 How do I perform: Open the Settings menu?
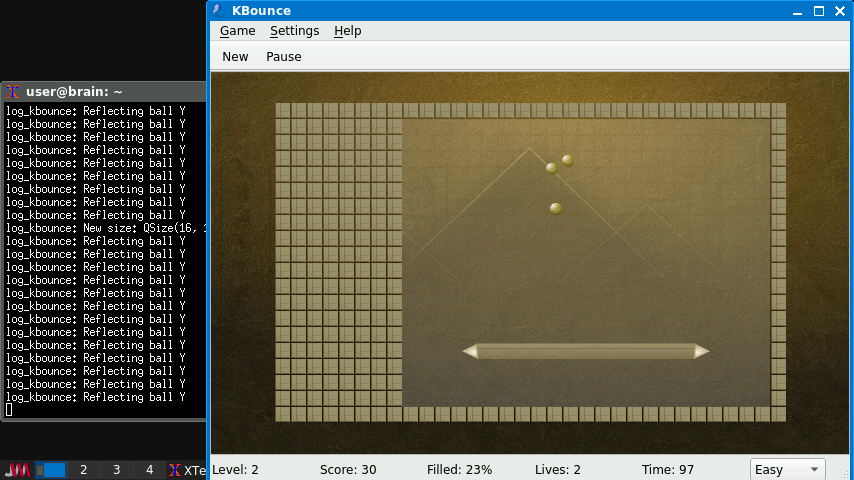coord(294,31)
